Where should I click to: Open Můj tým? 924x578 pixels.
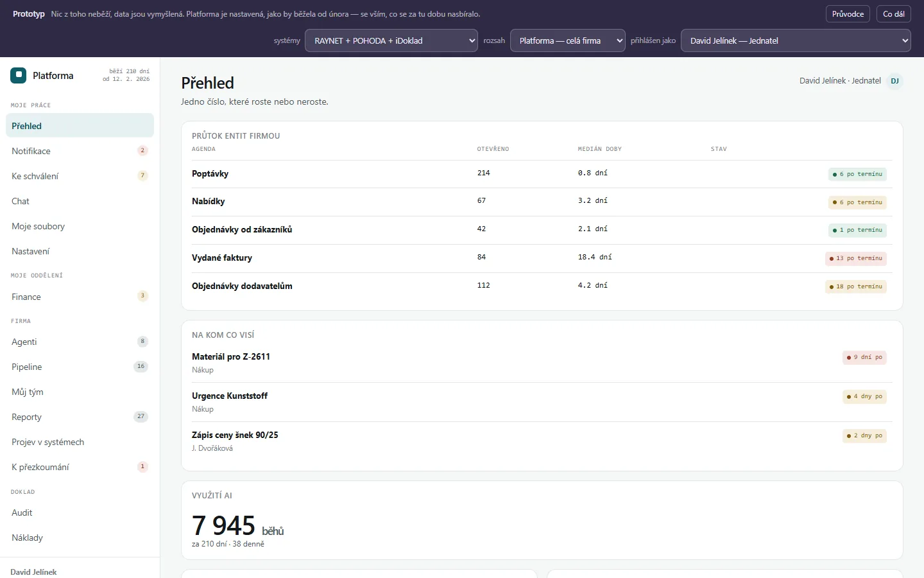click(x=80, y=392)
